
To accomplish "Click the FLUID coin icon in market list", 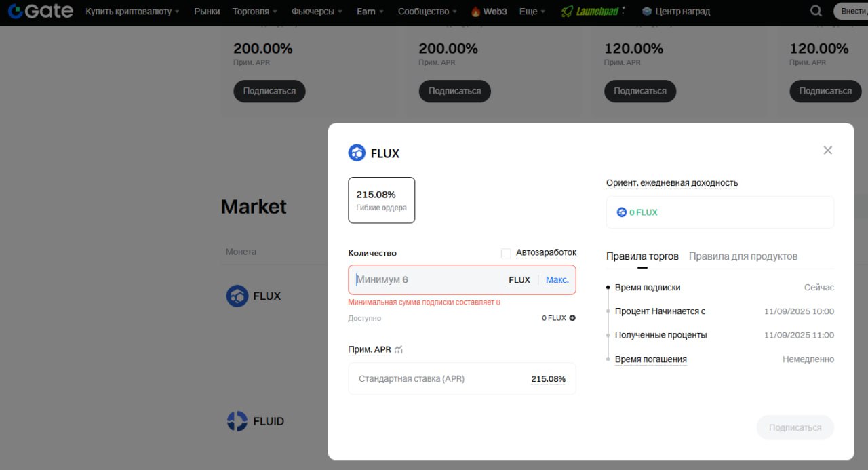I will click(237, 421).
